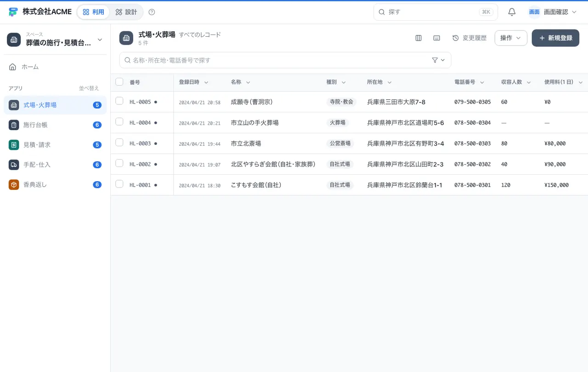Open the filter funnel dropdown
The height and width of the screenshot is (372, 588).
(439, 60)
